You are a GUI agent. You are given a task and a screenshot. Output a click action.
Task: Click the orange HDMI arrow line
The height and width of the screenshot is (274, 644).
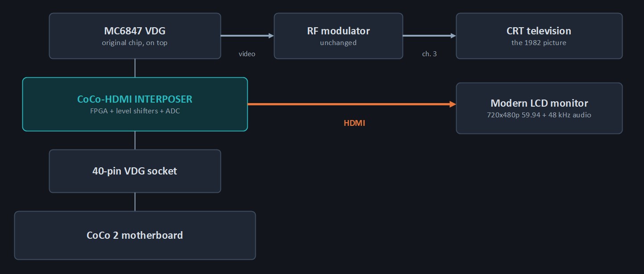(x=352, y=104)
